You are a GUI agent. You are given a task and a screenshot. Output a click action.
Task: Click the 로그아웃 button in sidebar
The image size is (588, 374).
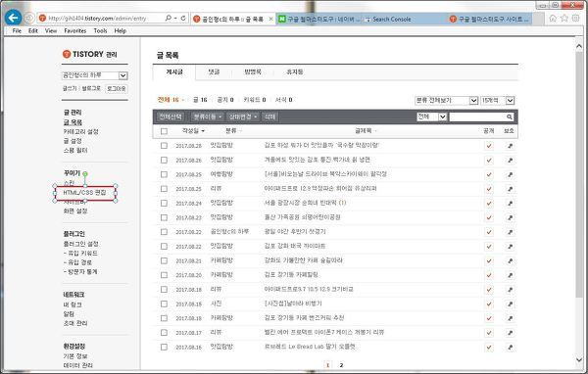tap(117, 89)
